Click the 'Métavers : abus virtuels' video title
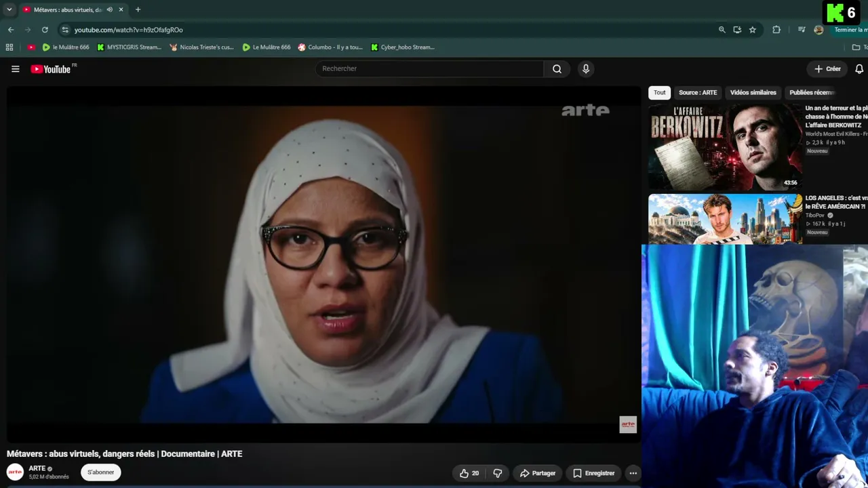Screen dimensions: 868x488 pyautogui.click(x=124, y=454)
